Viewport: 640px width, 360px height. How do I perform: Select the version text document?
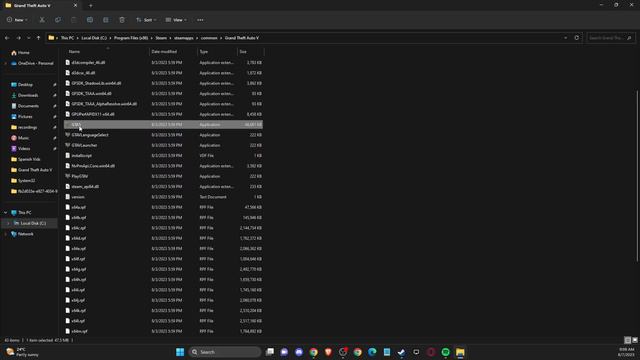click(x=163, y=197)
